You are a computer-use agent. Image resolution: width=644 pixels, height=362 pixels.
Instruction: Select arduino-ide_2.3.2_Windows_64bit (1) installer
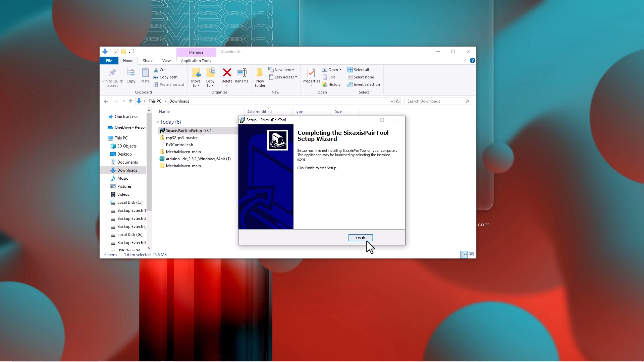pyautogui.click(x=198, y=159)
